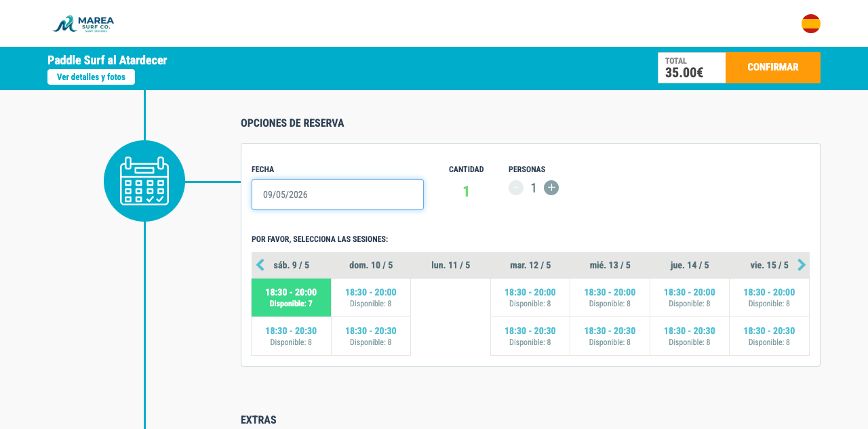This screenshot has width=868, height=429.
Task: Increase number of persons with plus
Action: pos(551,188)
